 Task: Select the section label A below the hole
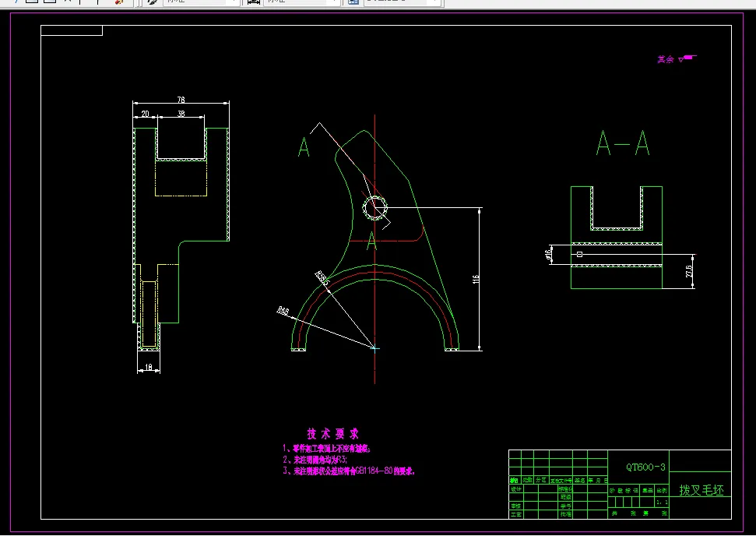pyautogui.click(x=371, y=242)
